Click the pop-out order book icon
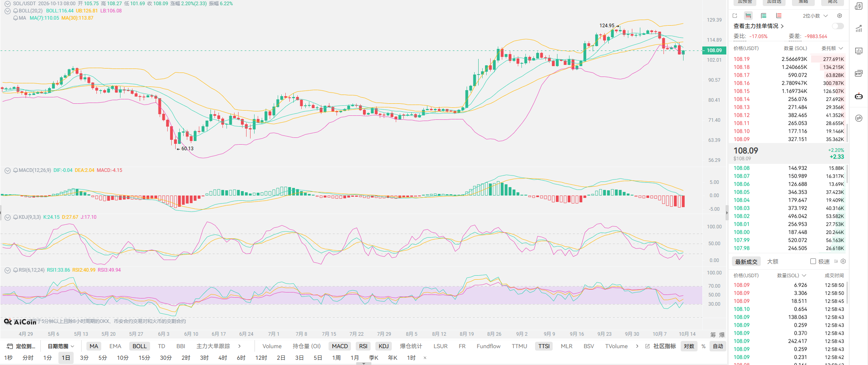 [x=735, y=16]
